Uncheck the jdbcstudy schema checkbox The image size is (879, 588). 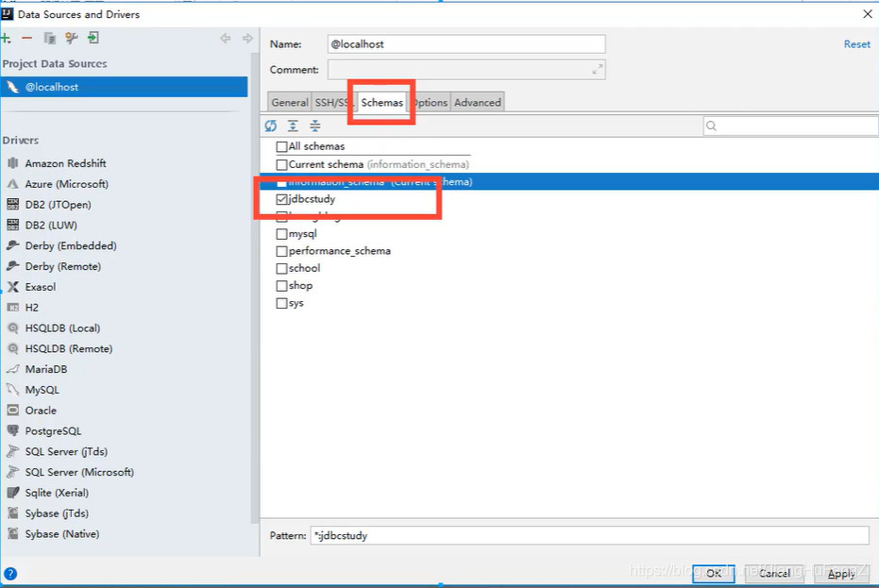point(282,199)
